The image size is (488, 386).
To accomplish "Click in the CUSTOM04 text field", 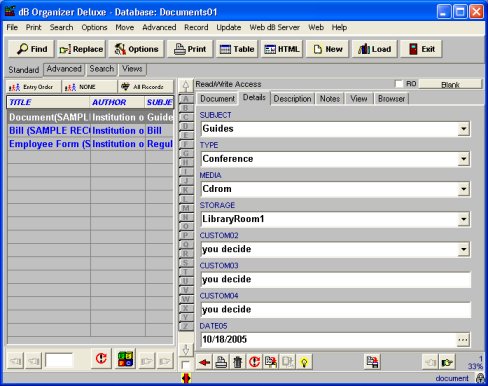I will click(x=336, y=310).
